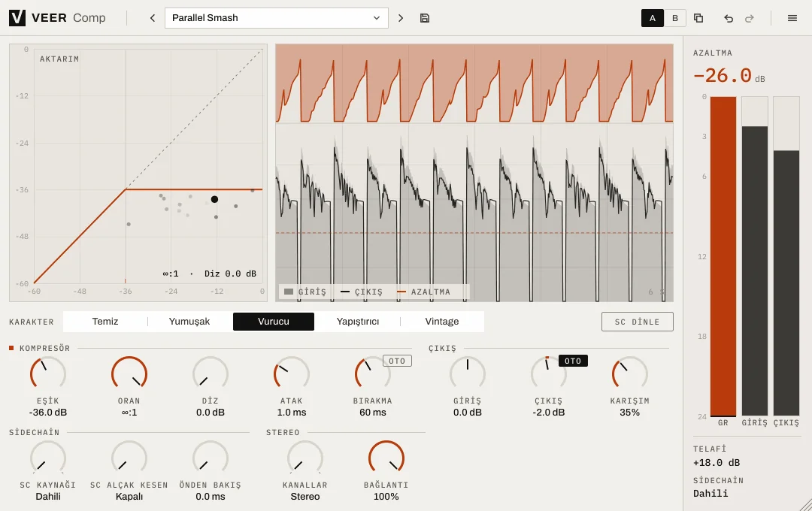The height and width of the screenshot is (511, 812).
Task: Toggle the Kompresör section on/off indicator
Action: pyautogui.click(x=11, y=348)
